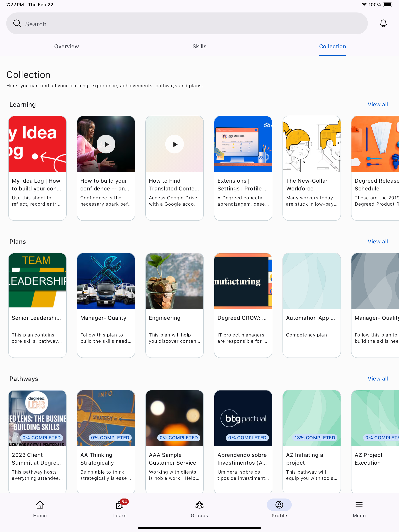Open 'AAA Sample Customer Service' pathway

(175, 441)
